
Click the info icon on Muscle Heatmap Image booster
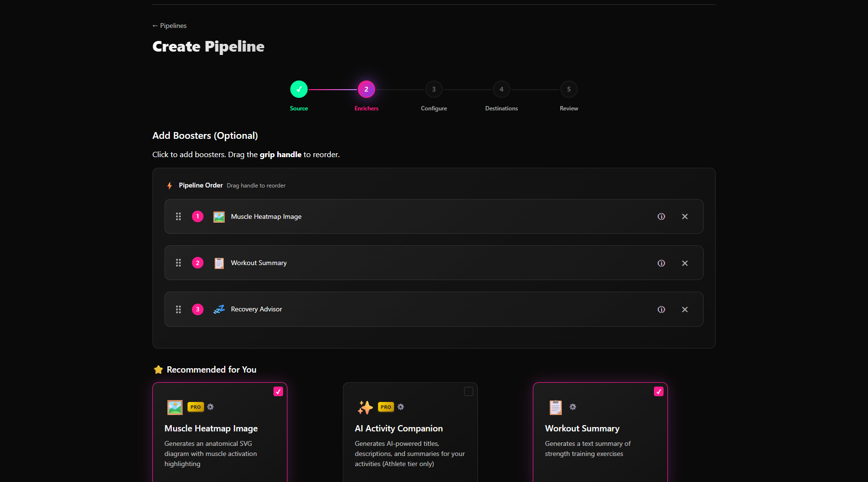(x=661, y=216)
